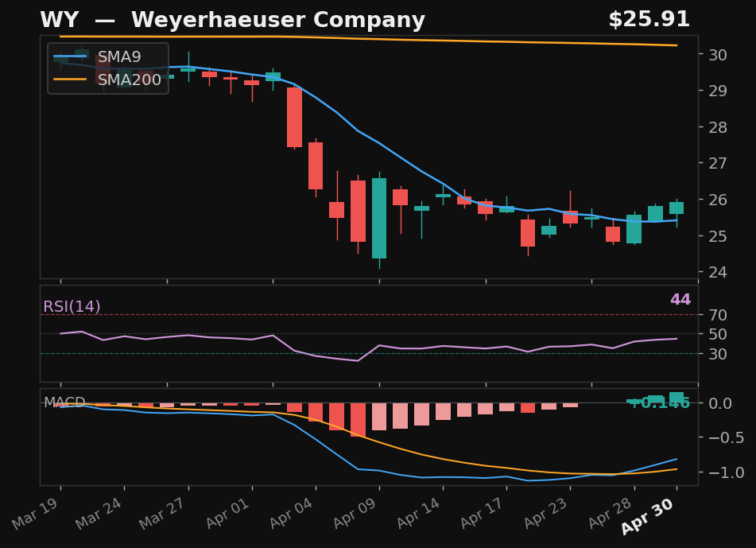Image resolution: width=756 pixels, height=548 pixels.
Task: Click the Apr 09 date label
Action: point(355,514)
